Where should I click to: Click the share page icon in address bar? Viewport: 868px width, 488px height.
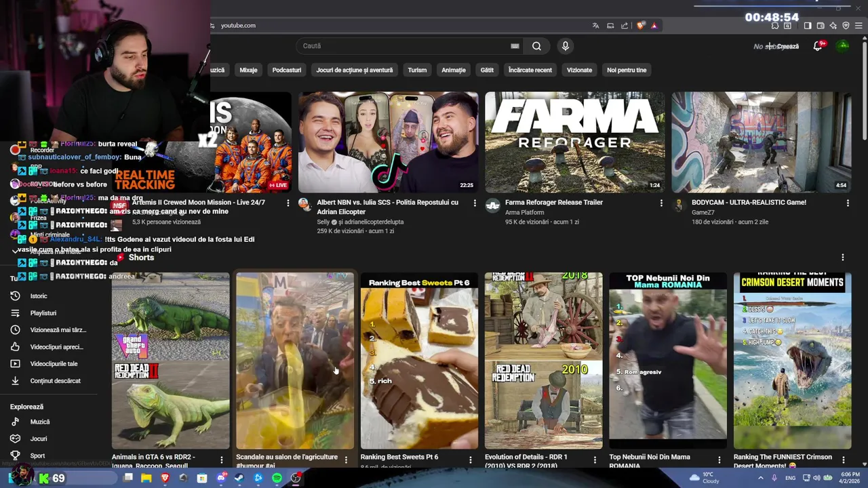(x=625, y=26)
